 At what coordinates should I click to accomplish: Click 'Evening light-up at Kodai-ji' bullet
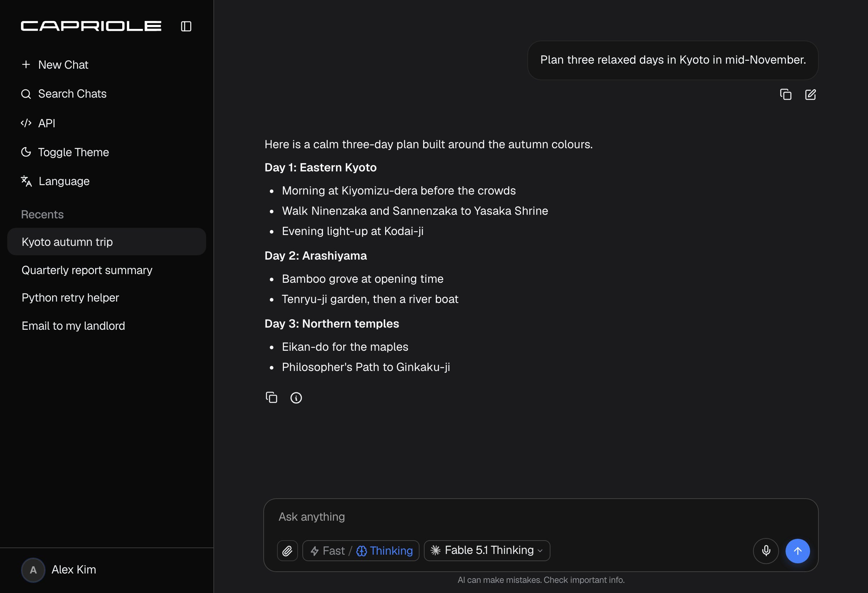coord(353,231)
